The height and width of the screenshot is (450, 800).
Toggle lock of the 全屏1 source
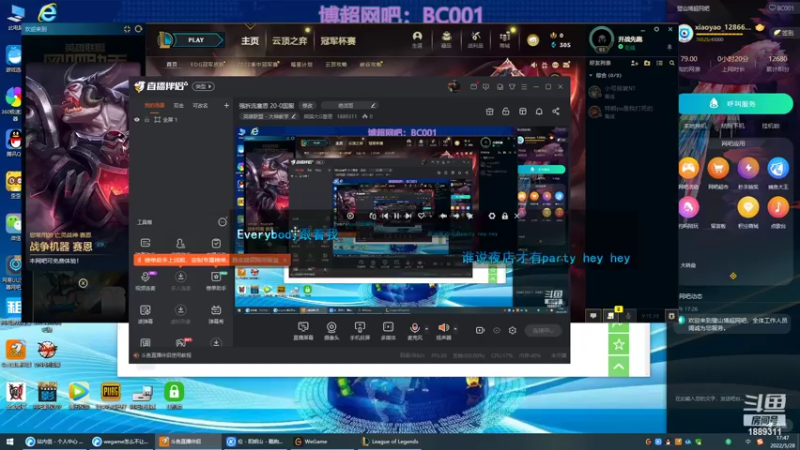[x=146, y=119]
